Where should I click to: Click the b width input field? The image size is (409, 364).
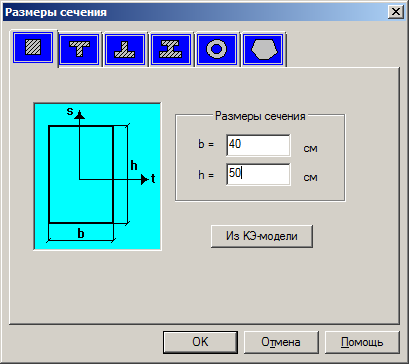pyautogui.click(x=258, y=145)
